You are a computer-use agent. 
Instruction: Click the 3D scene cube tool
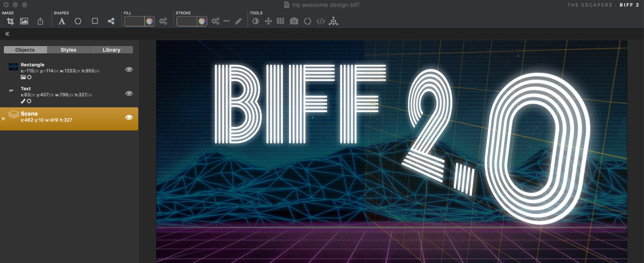333,21
